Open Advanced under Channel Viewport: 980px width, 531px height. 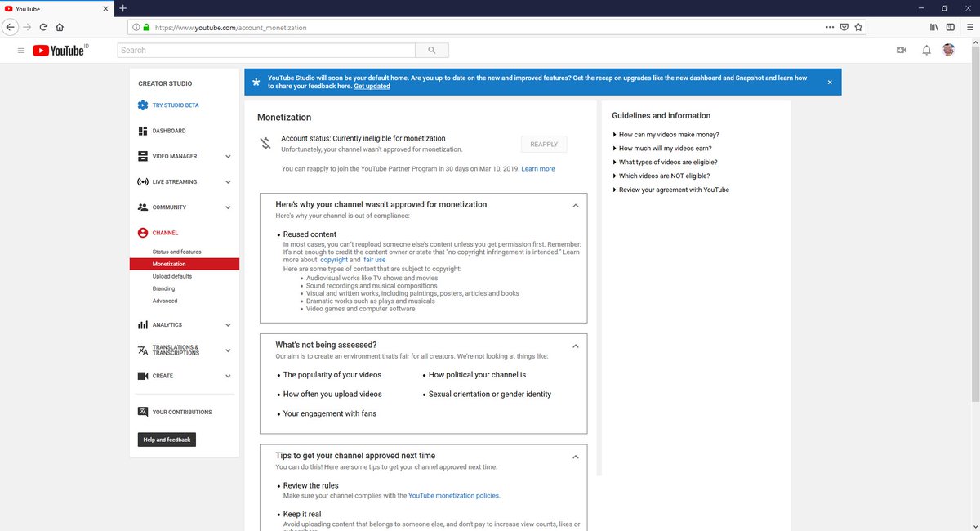[x=165, y=301]
